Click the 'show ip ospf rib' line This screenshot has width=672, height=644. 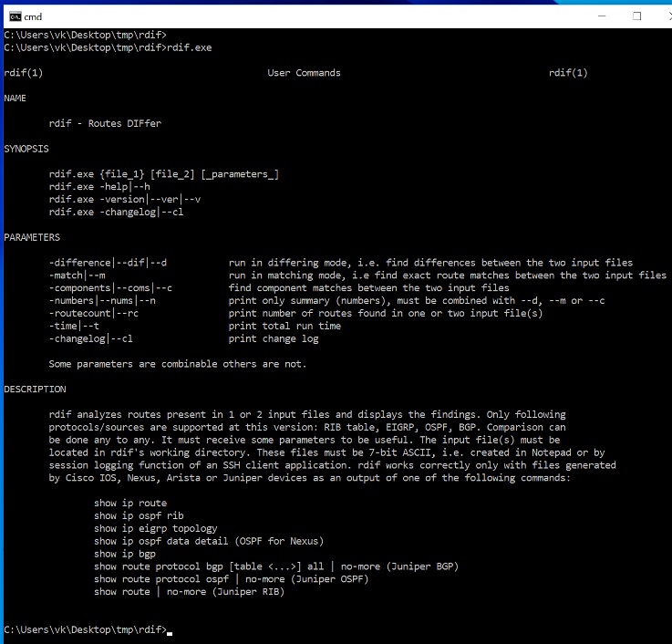coord(139,515)
